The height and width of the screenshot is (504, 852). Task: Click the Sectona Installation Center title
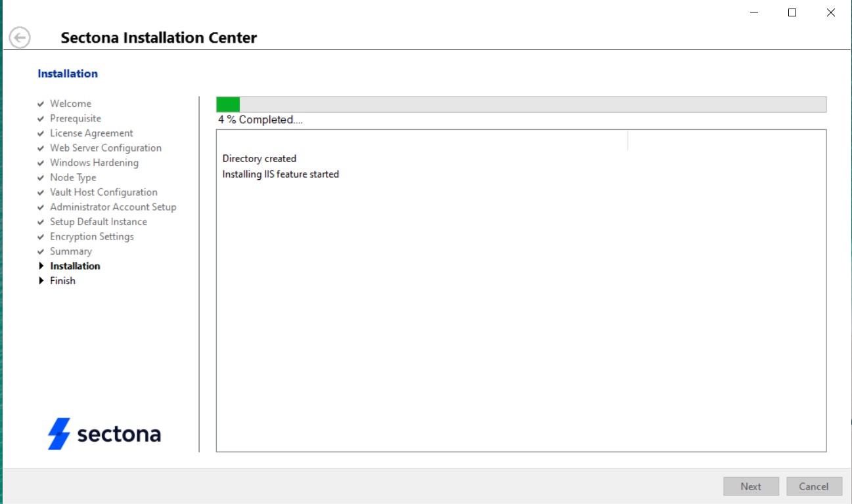point(158,37)
